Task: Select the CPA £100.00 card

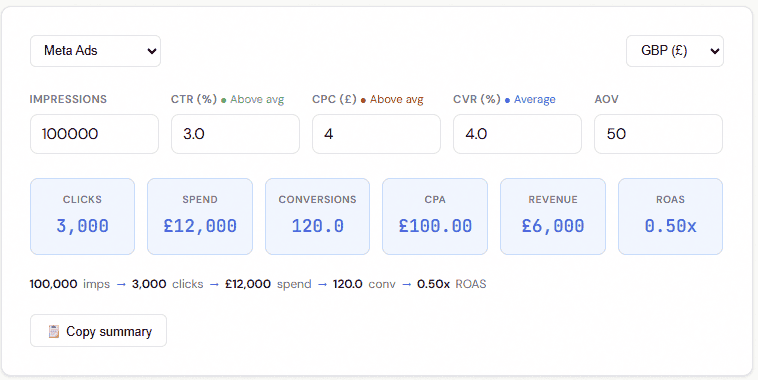Action: pyautogui.click(x=435, y=216)
